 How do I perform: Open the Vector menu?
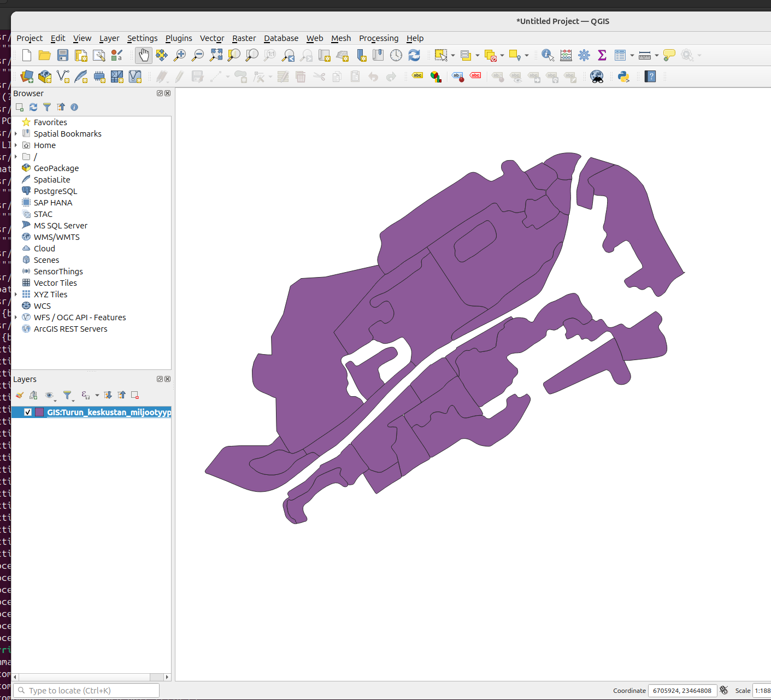coord(211,38)
